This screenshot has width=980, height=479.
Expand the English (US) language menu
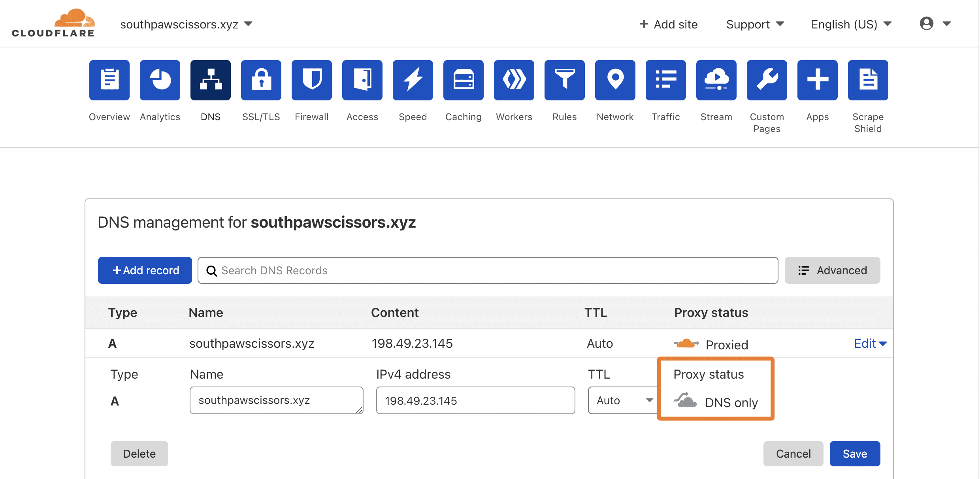851,25
